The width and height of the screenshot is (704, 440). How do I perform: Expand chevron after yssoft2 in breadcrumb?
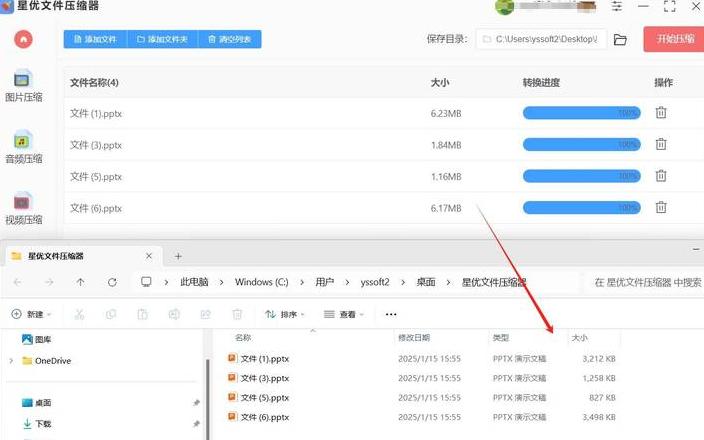click(403, 282)
